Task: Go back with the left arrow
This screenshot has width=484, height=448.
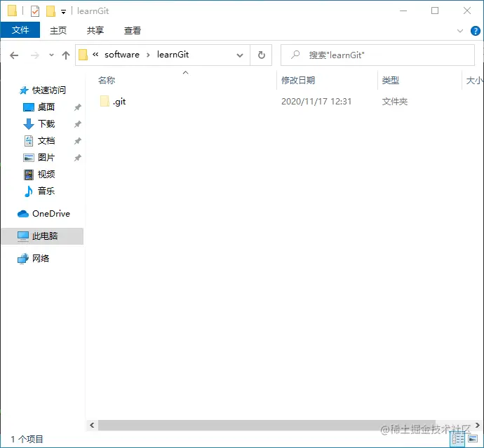Action: (x=14, y=55)
